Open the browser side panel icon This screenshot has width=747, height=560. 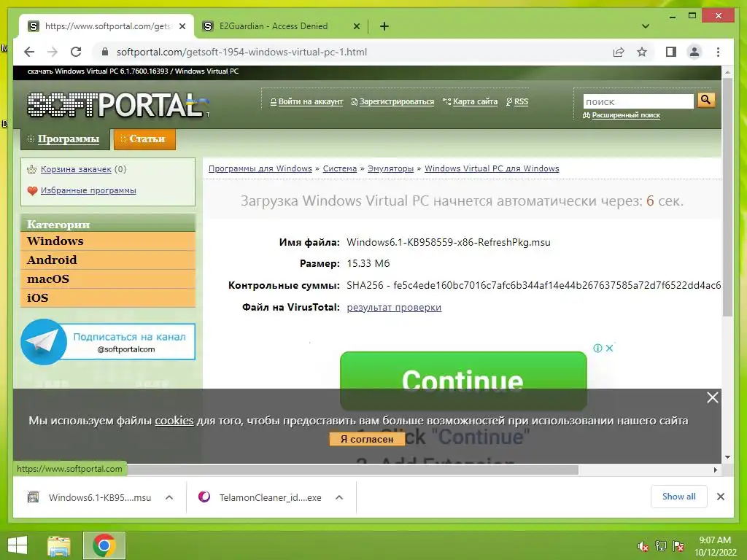(671, 52)
